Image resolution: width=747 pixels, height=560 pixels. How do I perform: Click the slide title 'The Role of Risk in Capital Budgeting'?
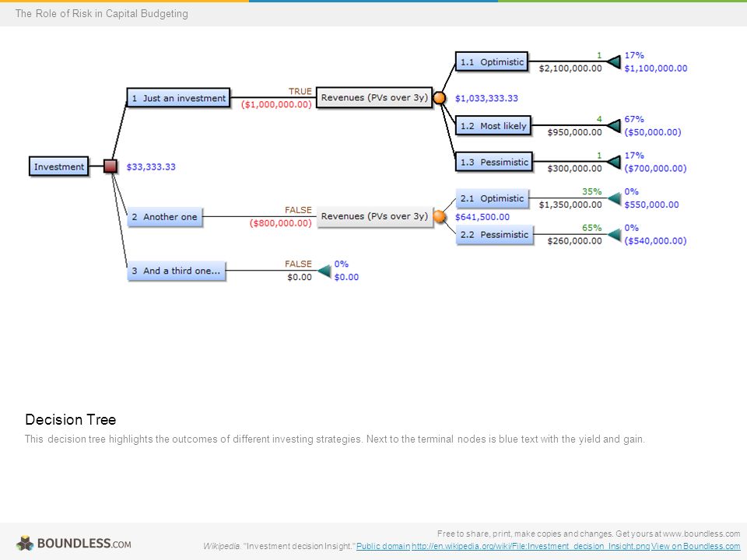click(101, 13)
